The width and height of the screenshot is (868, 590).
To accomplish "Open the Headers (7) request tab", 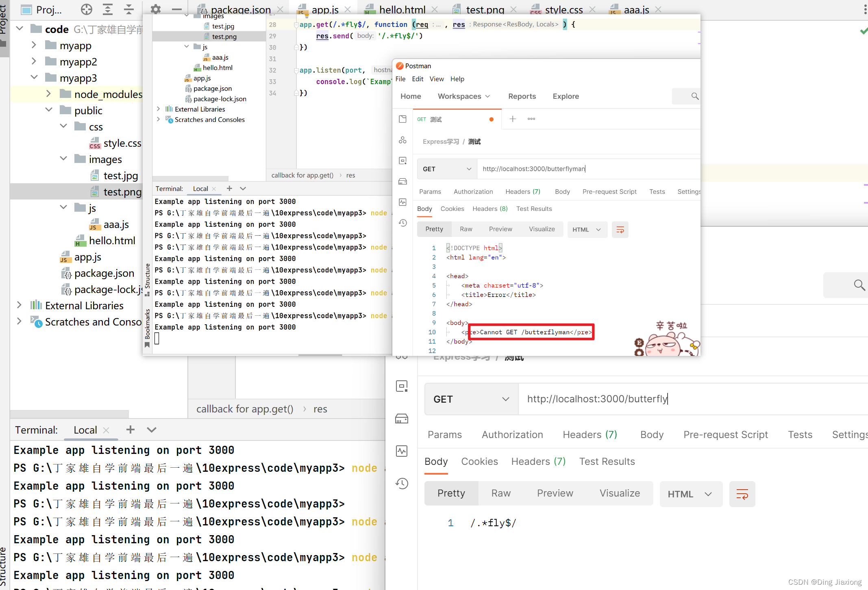I will (590, 434).
